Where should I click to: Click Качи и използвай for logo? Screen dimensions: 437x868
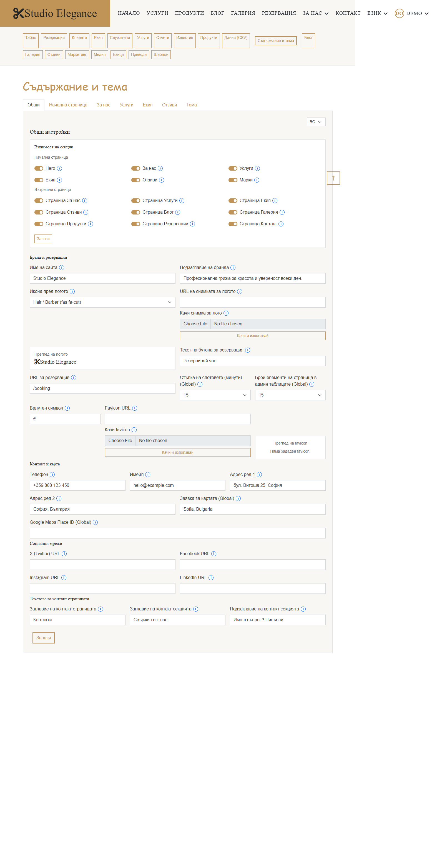(x=253, y=336)
